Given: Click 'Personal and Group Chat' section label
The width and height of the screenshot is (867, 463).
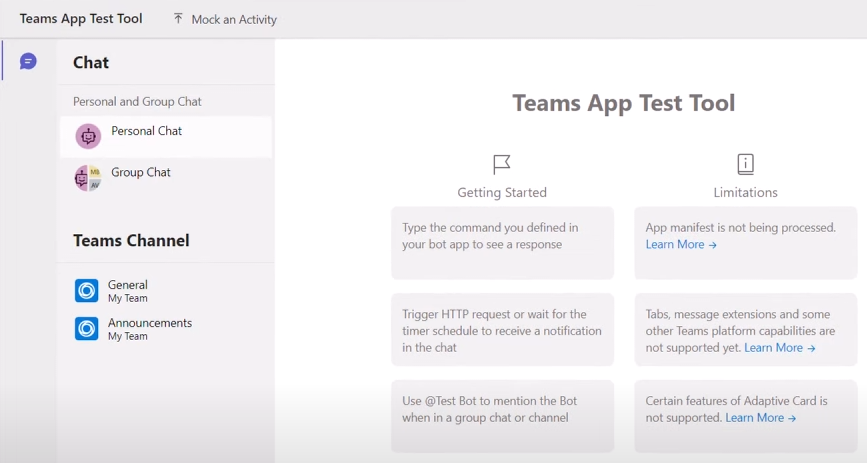Looking at the screenshot, I should point(137,102).
